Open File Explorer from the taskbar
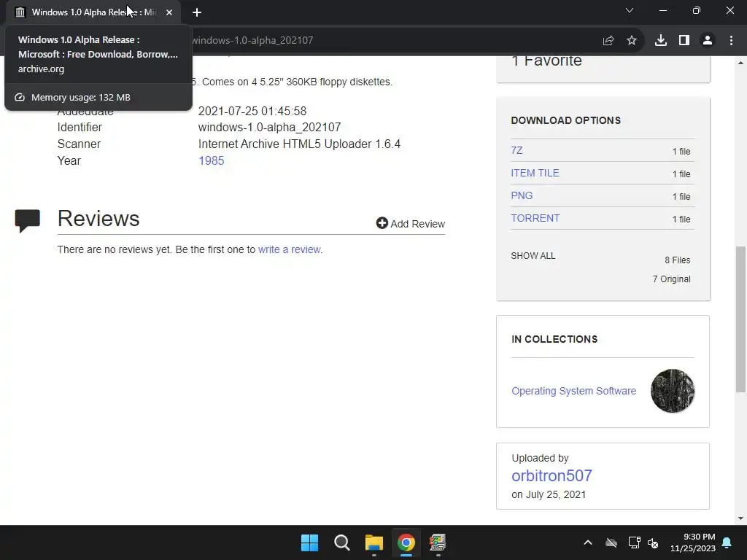Screen dimensions: 747x560 coord(374,542)
